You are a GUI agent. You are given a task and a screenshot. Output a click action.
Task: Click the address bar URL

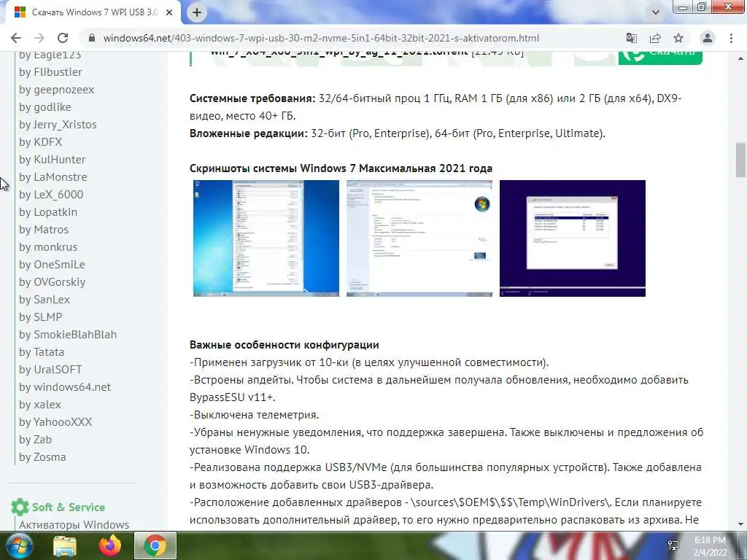[321, 38]
